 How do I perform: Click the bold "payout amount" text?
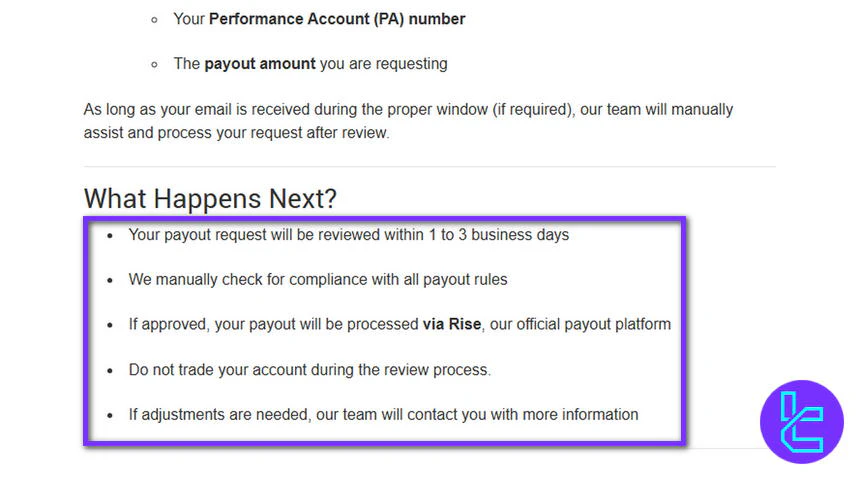point(260,64)
